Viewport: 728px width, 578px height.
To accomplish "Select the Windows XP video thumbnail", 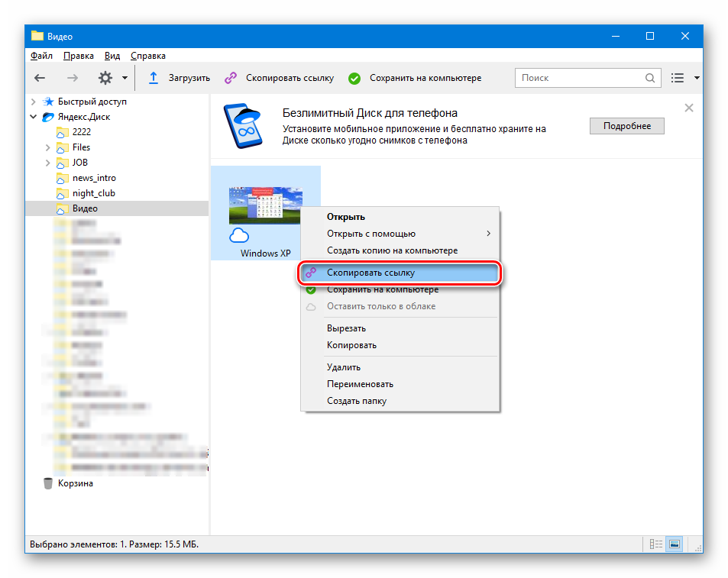I will (x=265, y=205).
